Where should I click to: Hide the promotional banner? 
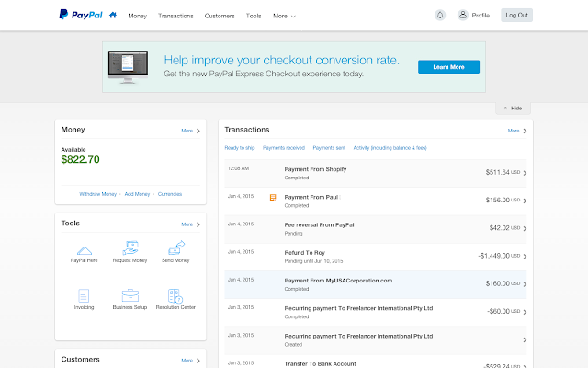(513, 109)
